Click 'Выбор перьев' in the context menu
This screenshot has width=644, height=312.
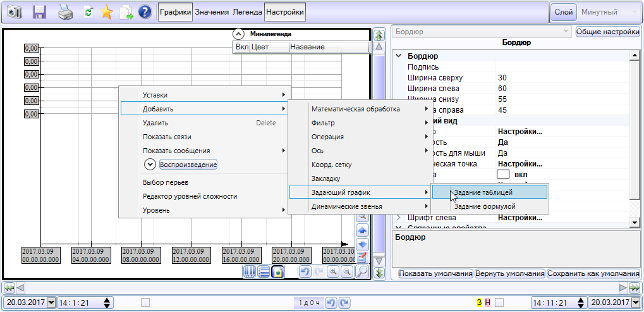click(205, 182)
